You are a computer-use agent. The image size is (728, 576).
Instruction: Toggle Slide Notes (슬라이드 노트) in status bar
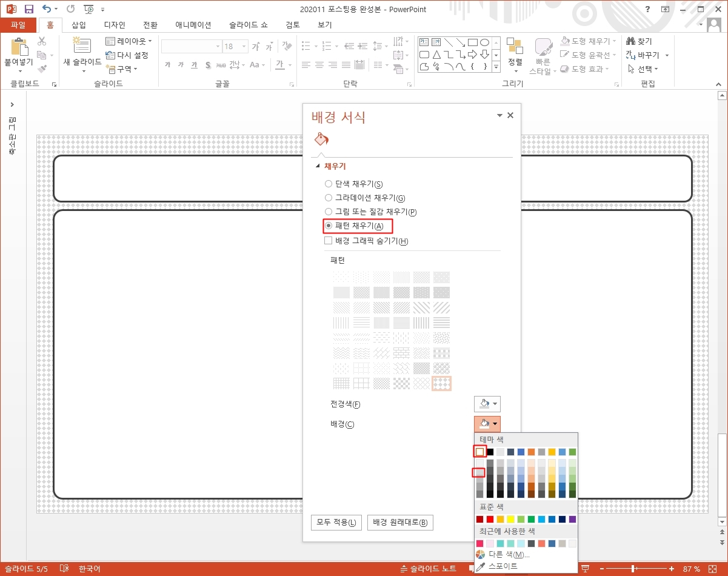(429, 569)
